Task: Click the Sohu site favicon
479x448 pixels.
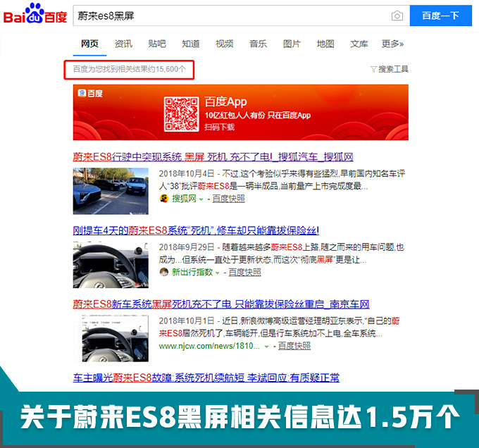Action: coord(164,199)
